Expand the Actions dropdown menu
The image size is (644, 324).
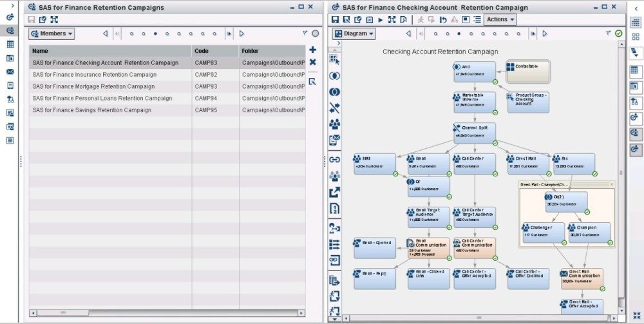pyautogui.click(x=500, y=19)
